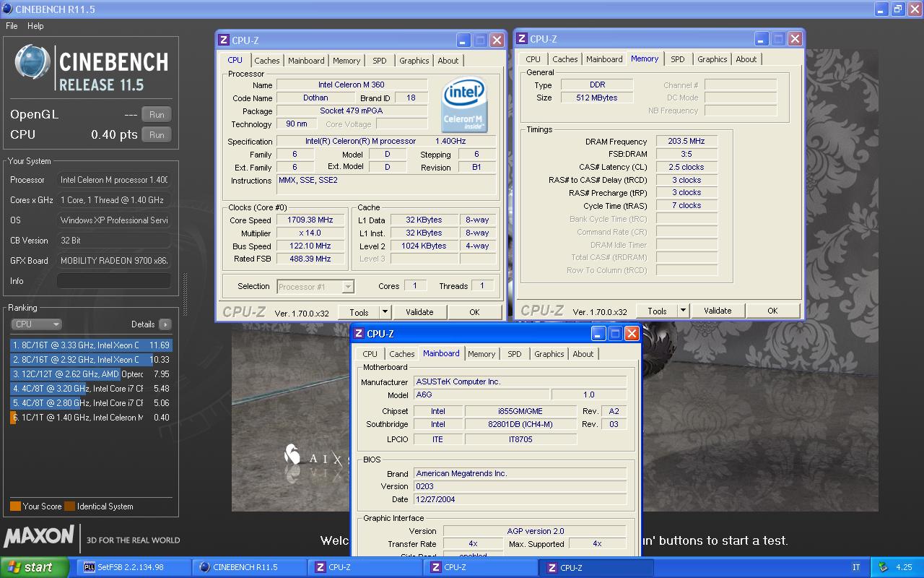Click OK in the Memory window

(772, 311)
